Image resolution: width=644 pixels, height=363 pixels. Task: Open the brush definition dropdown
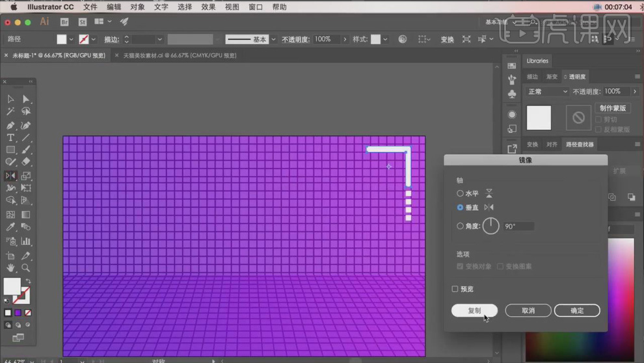point(273,40)
